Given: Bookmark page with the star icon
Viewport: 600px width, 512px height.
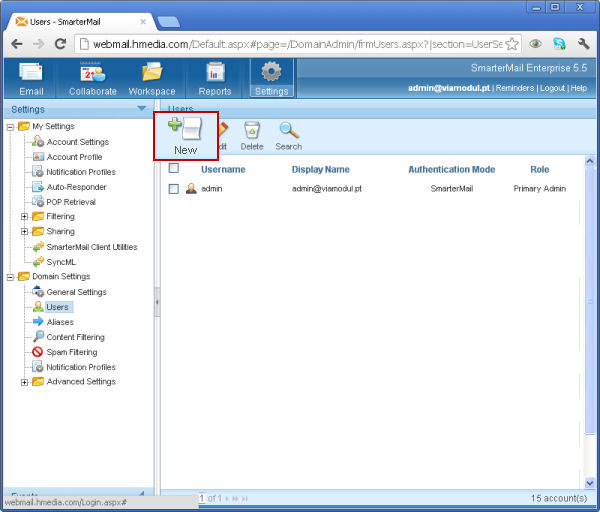Looking at the screenshot, I should pyautogui.click(x=512, y=44).
